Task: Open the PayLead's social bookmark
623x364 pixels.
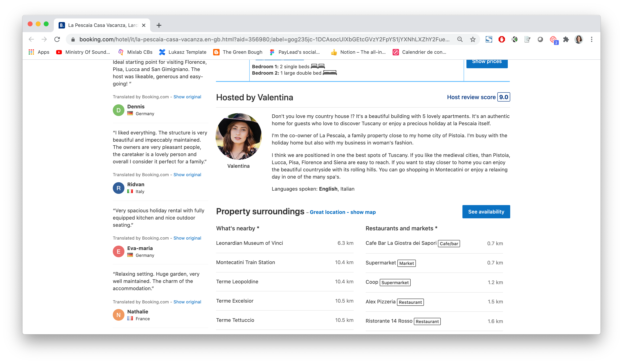Action: (x=295, y=52)
